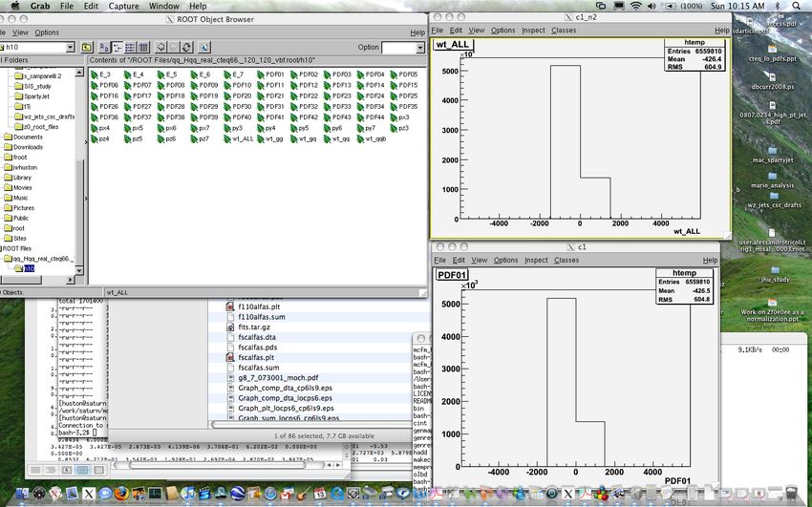This screenshot has width=812, height=507.
Task: Select highlighted h10 tree node
Action: 29,268
